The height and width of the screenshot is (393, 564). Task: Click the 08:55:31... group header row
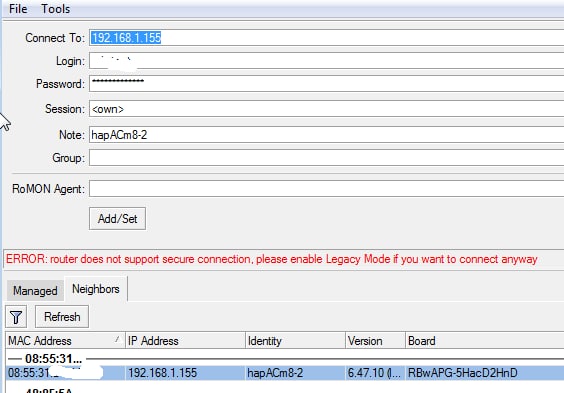(x=285, y=358)
